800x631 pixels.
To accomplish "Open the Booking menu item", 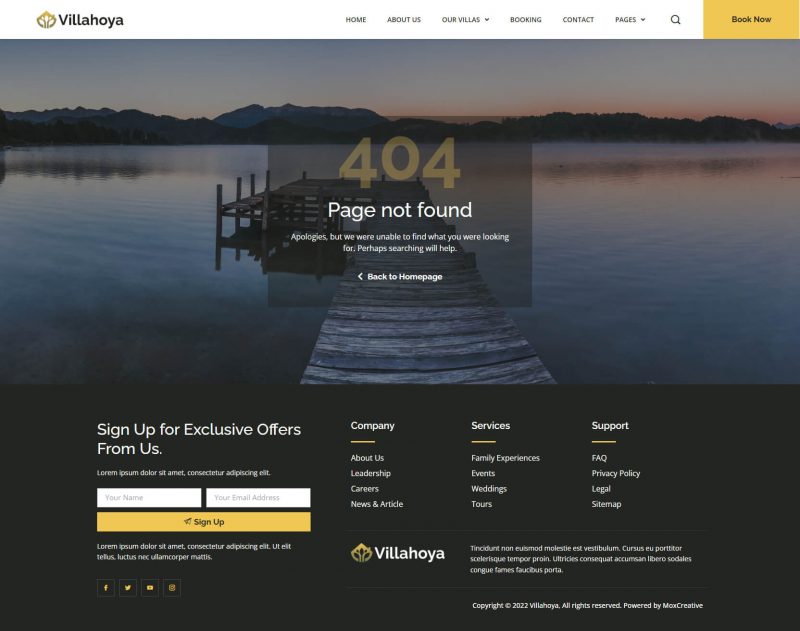I will pos(526,19).
